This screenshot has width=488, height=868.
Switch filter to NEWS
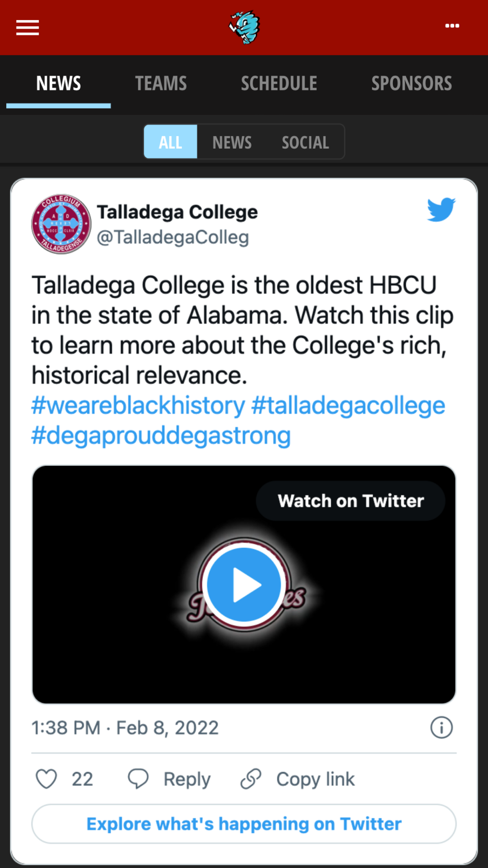tap(232, 142)
